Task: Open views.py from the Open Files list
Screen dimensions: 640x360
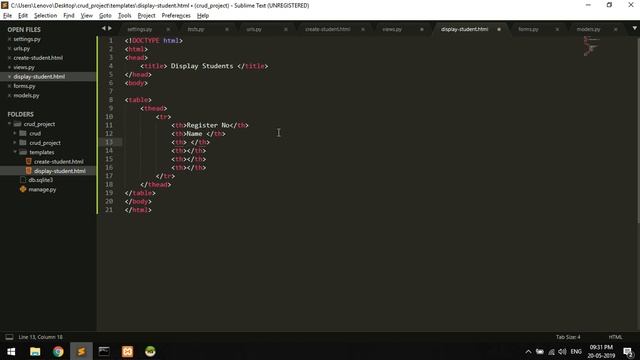Action: point(24,67)
